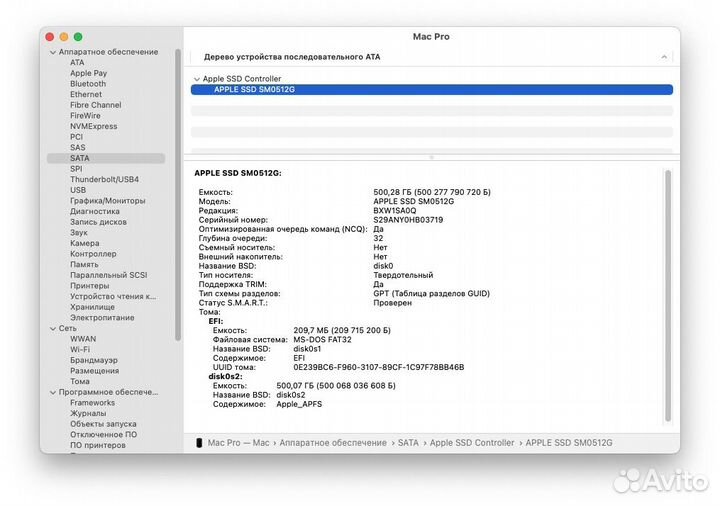Select the highlighted SATA item

coord(106,158)
